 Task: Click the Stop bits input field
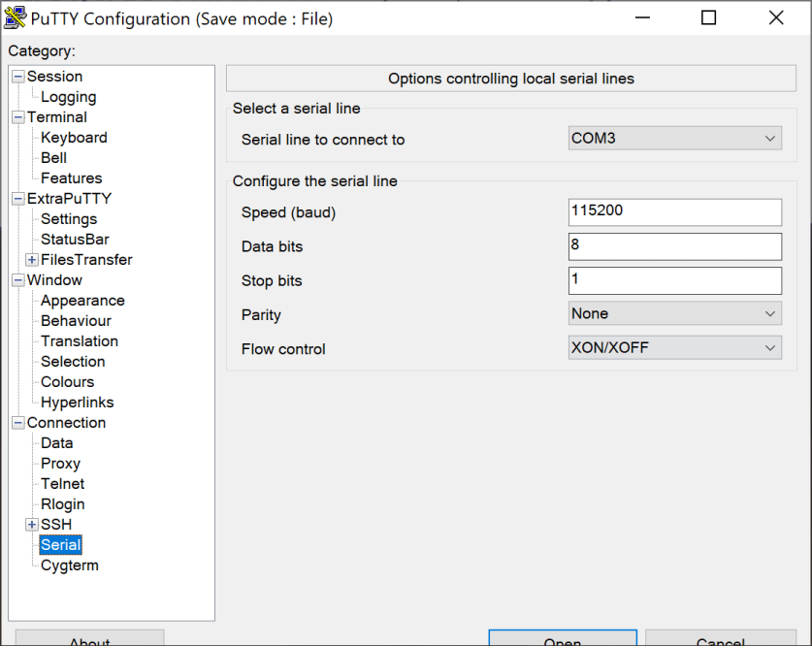674,280
